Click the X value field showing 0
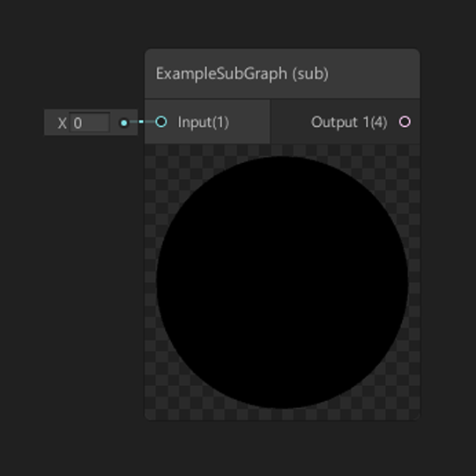 89,123
